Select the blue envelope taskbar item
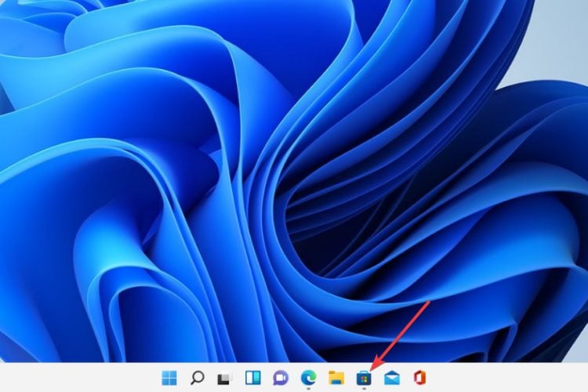The height and width of the screenshot is (392, 588). tap(391, 378)
